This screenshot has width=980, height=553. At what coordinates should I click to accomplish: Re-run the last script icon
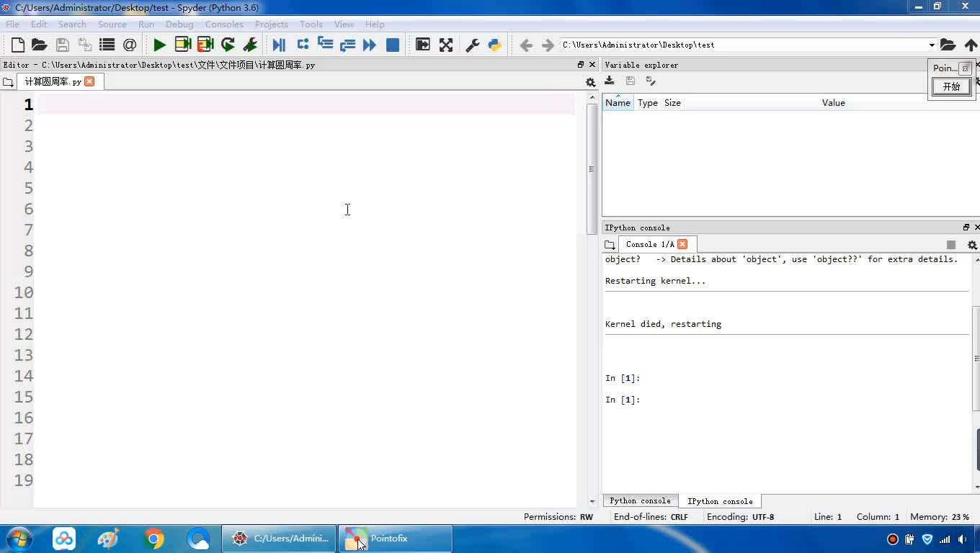click(228, 45)
